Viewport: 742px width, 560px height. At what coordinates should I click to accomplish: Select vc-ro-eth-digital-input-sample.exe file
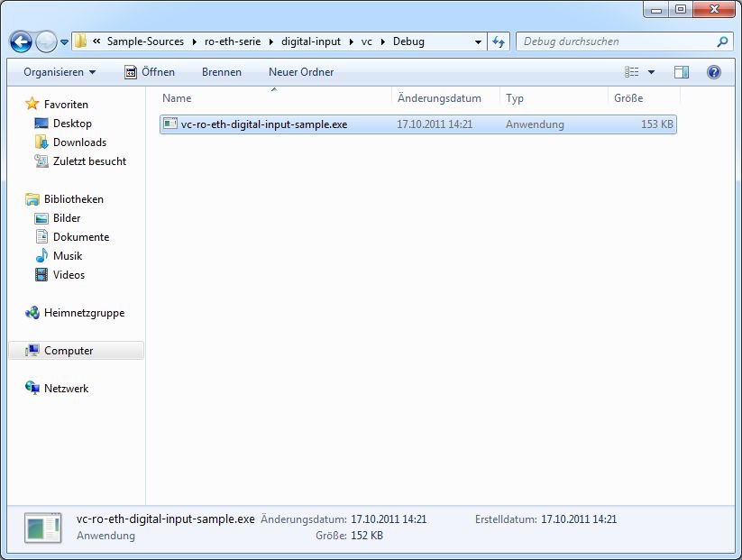263,124
